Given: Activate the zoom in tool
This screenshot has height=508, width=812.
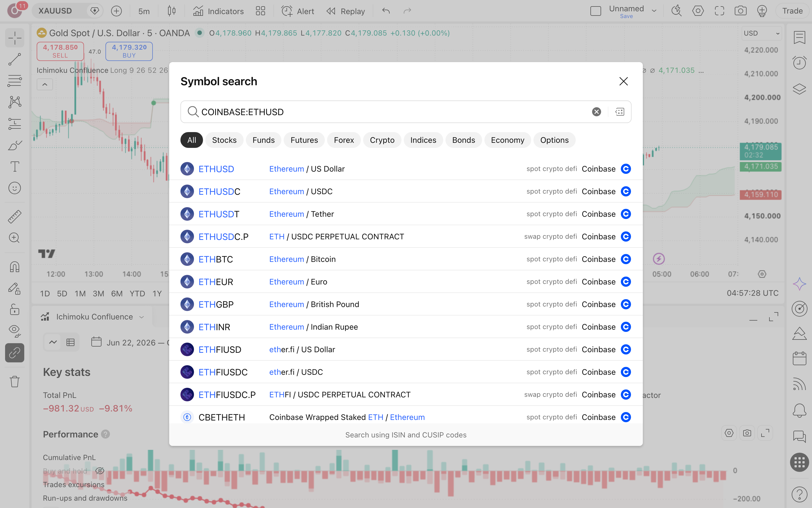Looking at the screenshot, I should click(15, 238).
